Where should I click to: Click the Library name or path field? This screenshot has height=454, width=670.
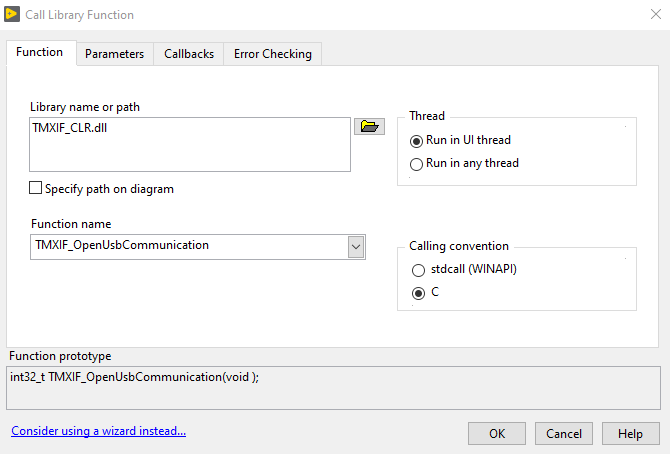(x=190, y=145)
